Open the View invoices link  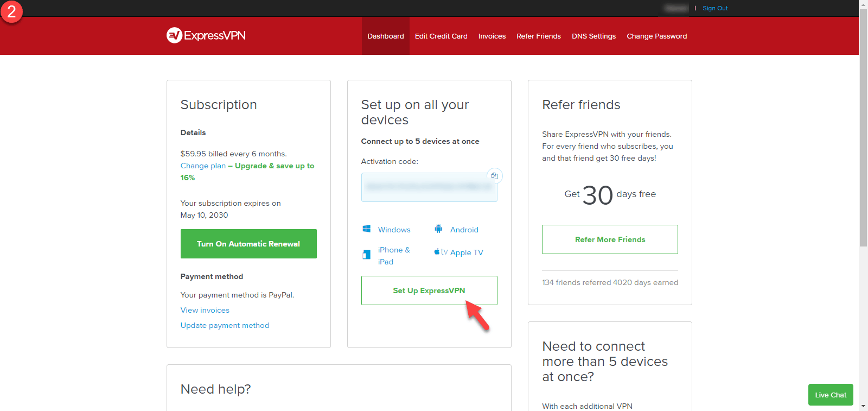(x=205, y=310)
